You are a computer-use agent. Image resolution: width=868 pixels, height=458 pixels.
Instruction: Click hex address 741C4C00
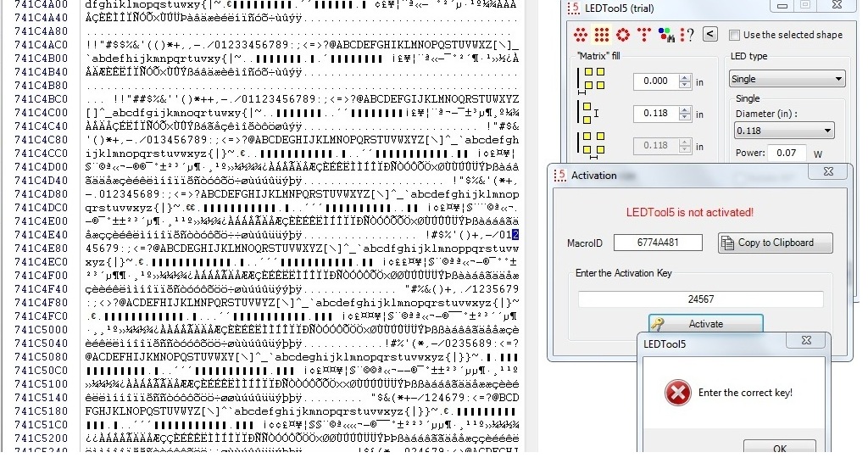click(x=42, y=113)
